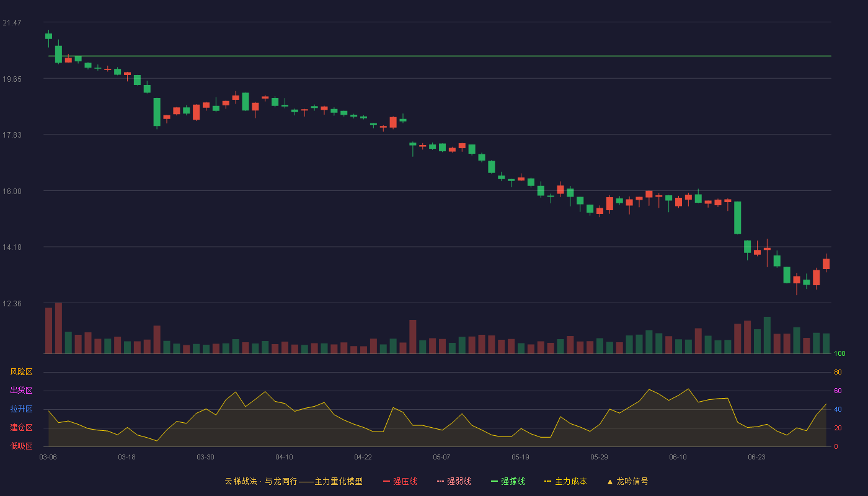Click the first green candlestick at 03-06
Image resolution: width=868 pixels, height=496 pixels.
(x=48, y=36)
